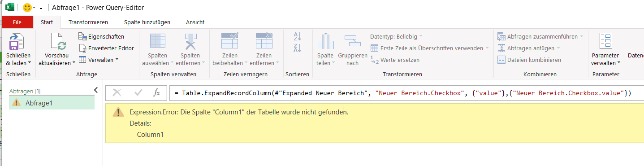Open Abfragen zusammenführen dropdown
644x166 pixels.
click(x=540, y=36)
